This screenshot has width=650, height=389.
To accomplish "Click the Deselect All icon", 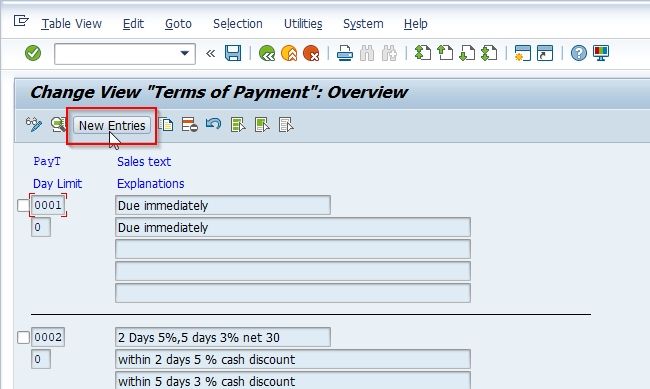I will tap(286, 124).
